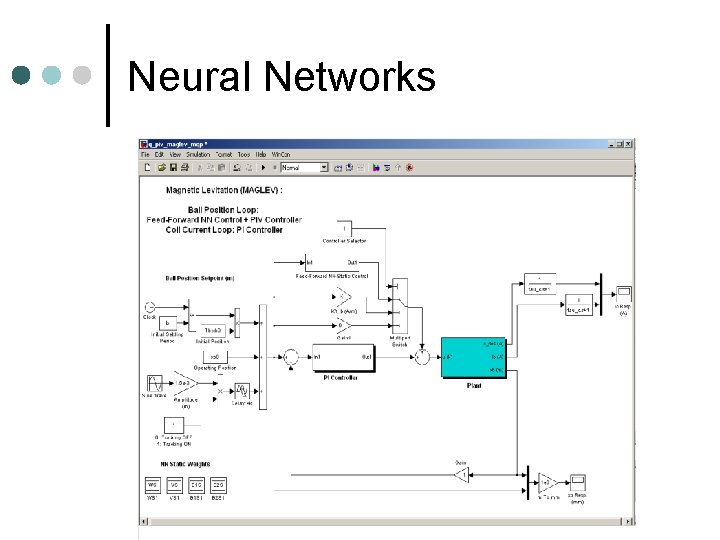Open the Edit menu
This screenshot has height=540, width=720.
[159, 155]
